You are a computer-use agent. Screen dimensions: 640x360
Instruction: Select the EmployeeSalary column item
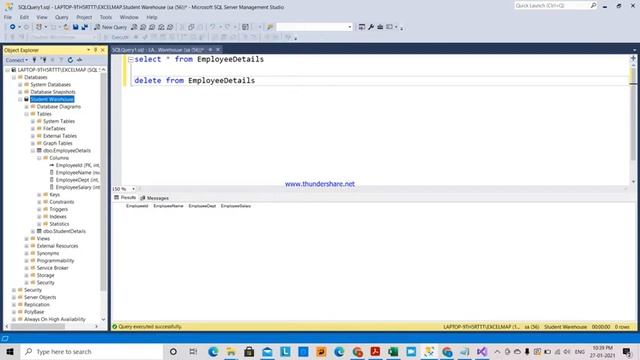tap(78, 187)
